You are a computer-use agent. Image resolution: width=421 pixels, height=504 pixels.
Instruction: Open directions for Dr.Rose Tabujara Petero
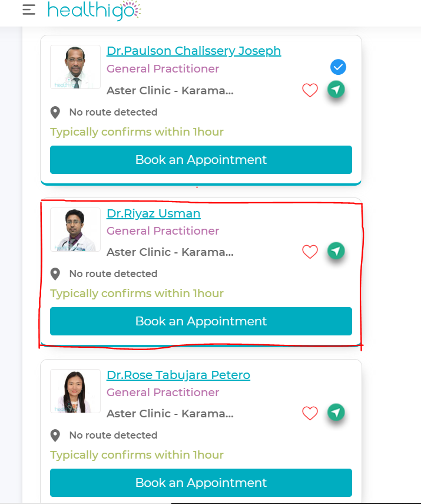[x=336, y=413]
